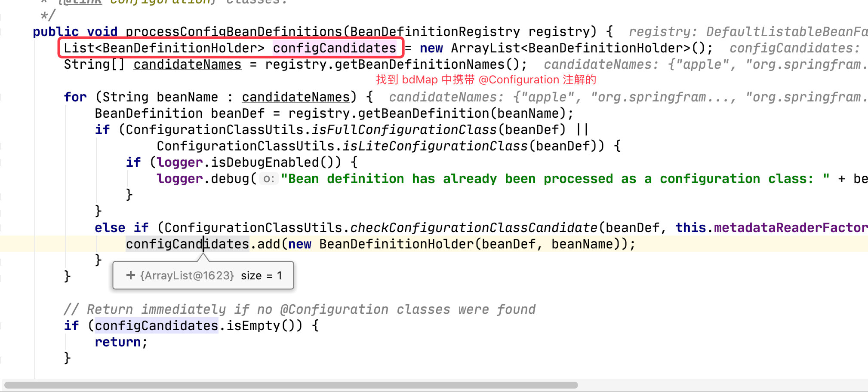This screenshot has width=868, height=392.
Task: Click the underlined candidateNames in the String[] declaration
Action: point(187,64)
